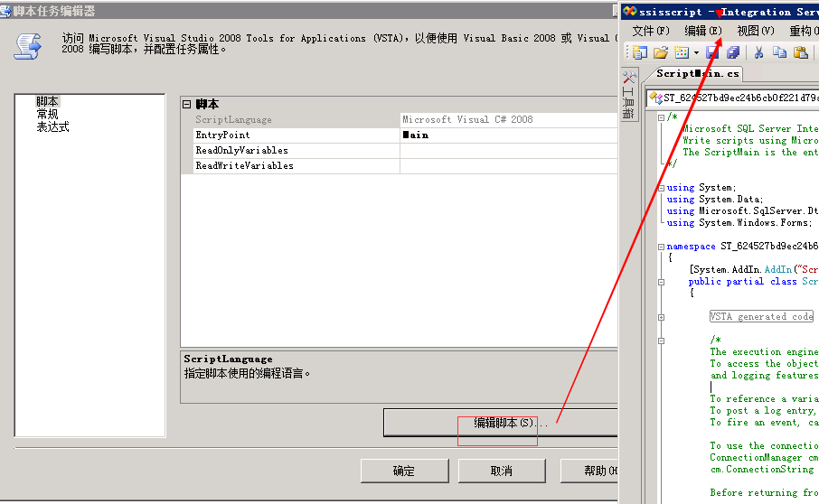Screen dimensions: 819x504
Task: Open the 编辑(E) menu
Action: pos(703,32)
